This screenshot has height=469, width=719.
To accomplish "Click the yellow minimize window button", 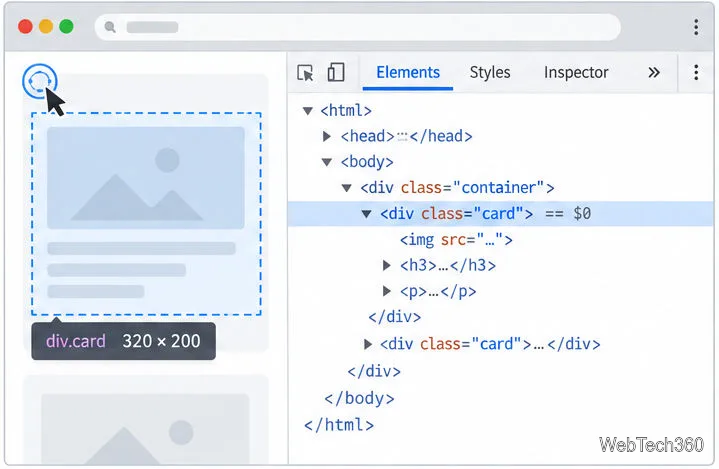I will click(46, 27).
